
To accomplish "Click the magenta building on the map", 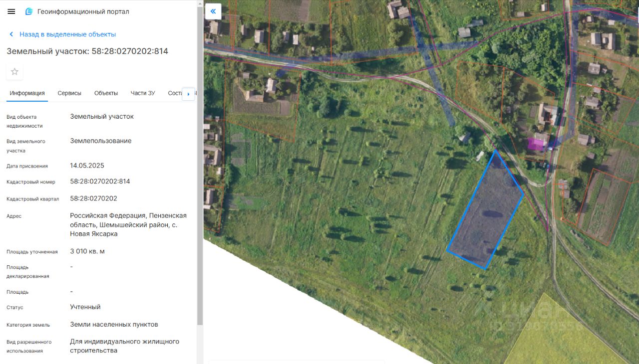I will tap(536, 144).
